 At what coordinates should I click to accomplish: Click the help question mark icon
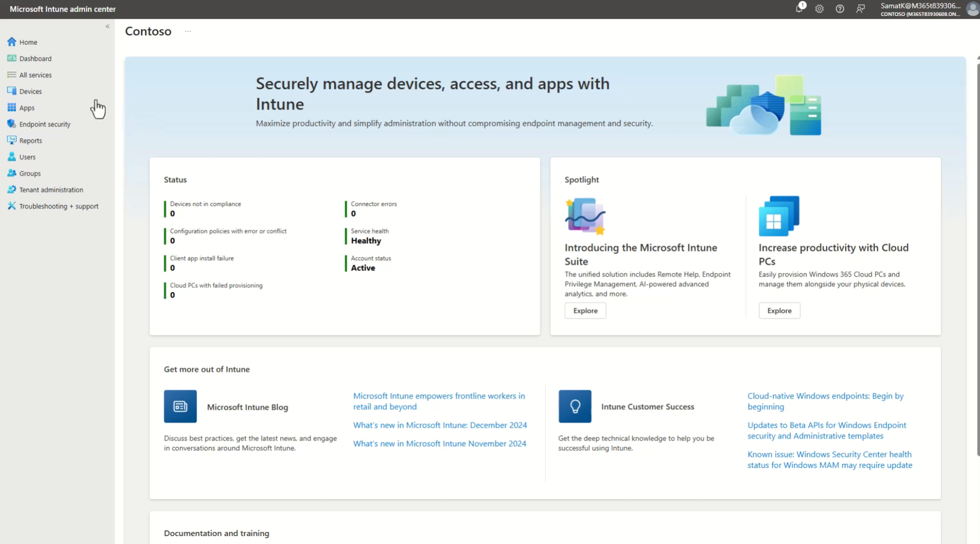(840, 9)
